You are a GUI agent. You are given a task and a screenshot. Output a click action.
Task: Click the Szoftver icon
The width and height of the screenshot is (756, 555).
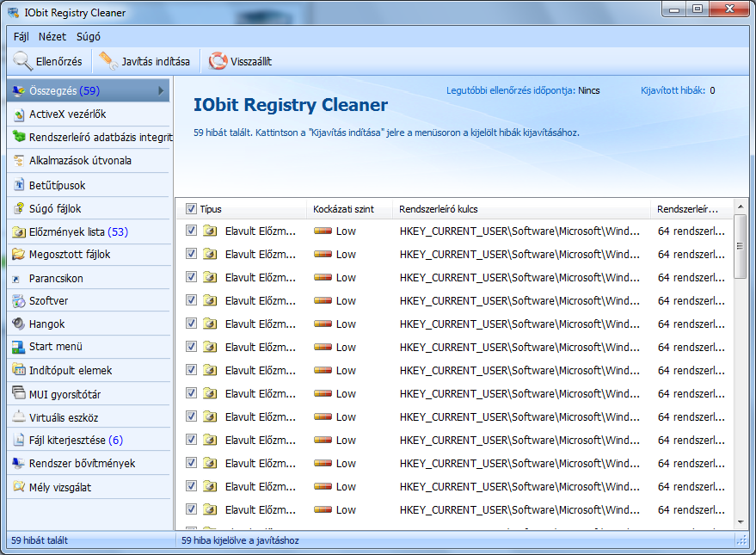coord(19,301)
